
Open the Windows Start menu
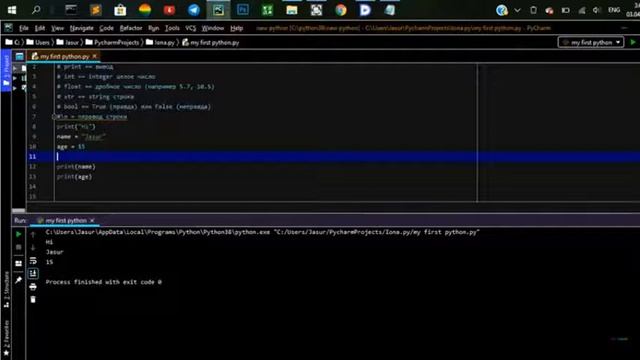[12, 10]
